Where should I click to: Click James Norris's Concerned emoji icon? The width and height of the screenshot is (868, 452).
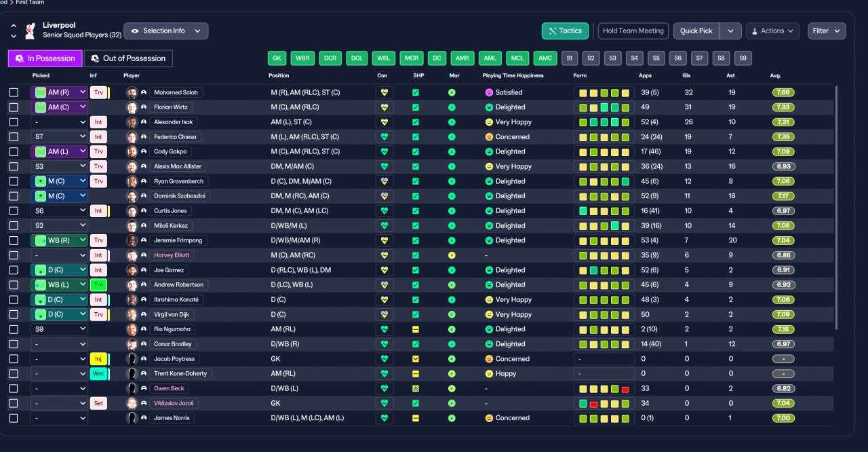tap(488, 418)
